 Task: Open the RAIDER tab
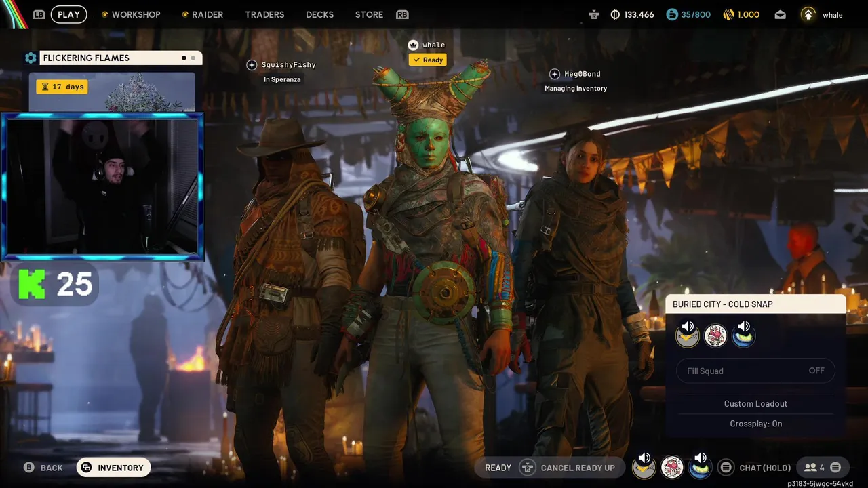(x=208, y=14)
